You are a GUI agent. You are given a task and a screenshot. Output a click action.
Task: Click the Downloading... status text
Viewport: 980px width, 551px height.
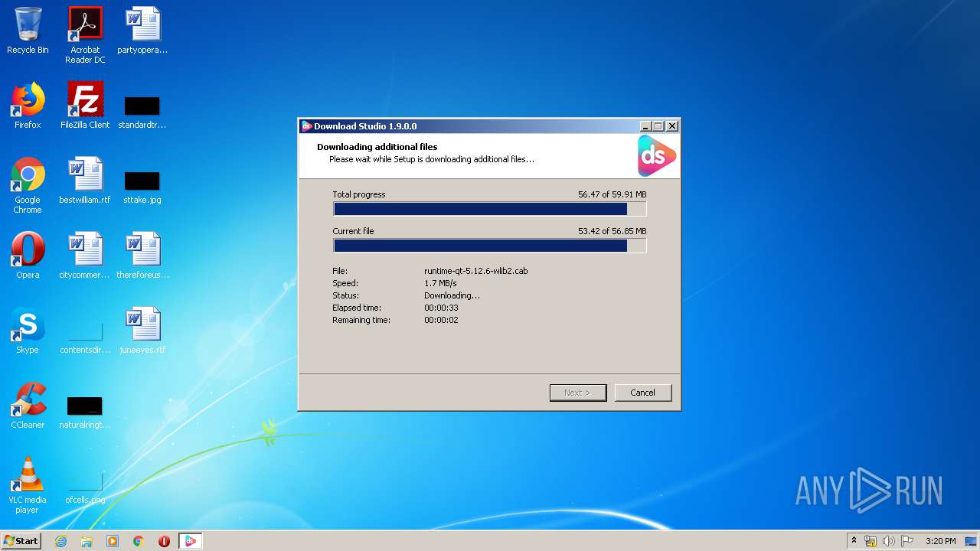(x=452, y=295)
